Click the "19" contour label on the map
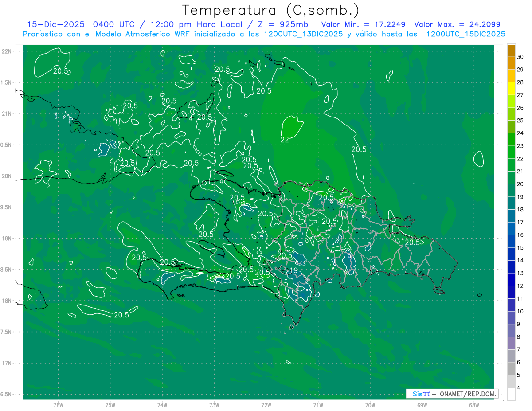This screenshot has height=411, width=532. pyautogui.click(x=293, y=270)
